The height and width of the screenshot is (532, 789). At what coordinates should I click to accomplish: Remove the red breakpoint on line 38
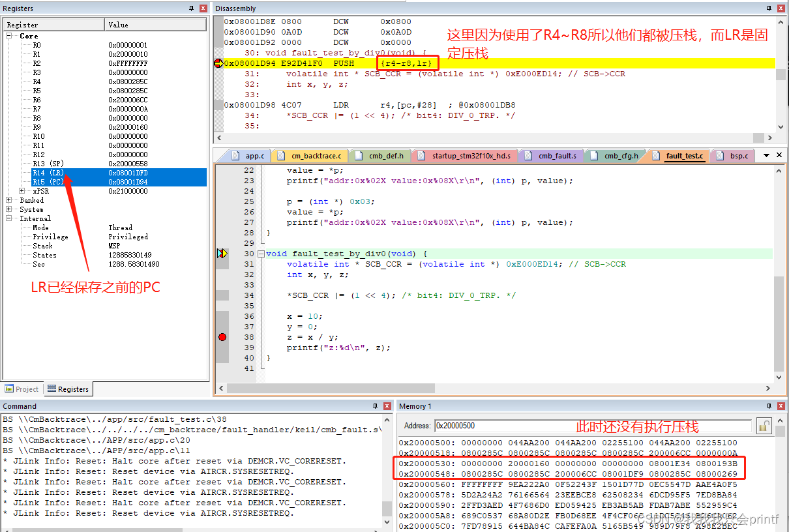click(222, 337)
